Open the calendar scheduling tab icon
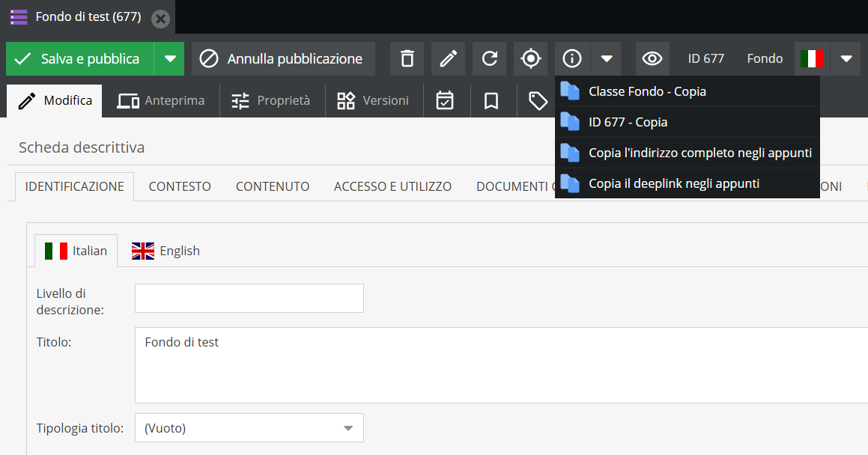Viewport: 868px width, 455px height. click(x=445, y=101)
